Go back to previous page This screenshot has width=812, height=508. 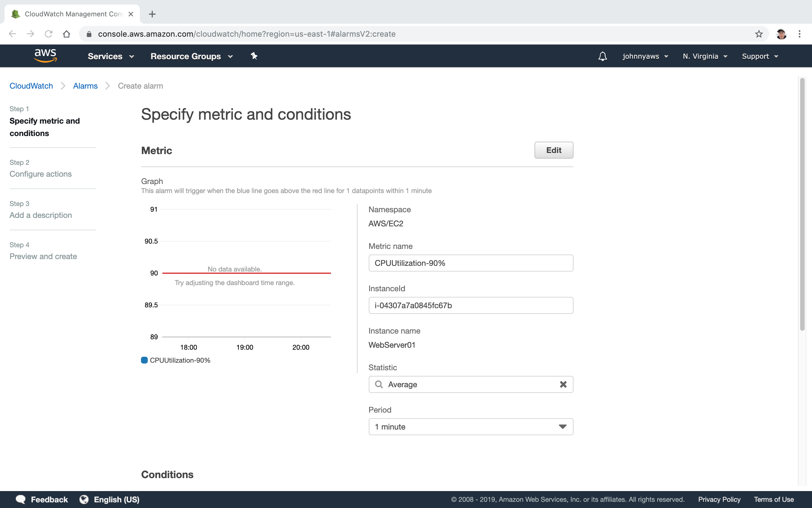click(x=12, y=34)
